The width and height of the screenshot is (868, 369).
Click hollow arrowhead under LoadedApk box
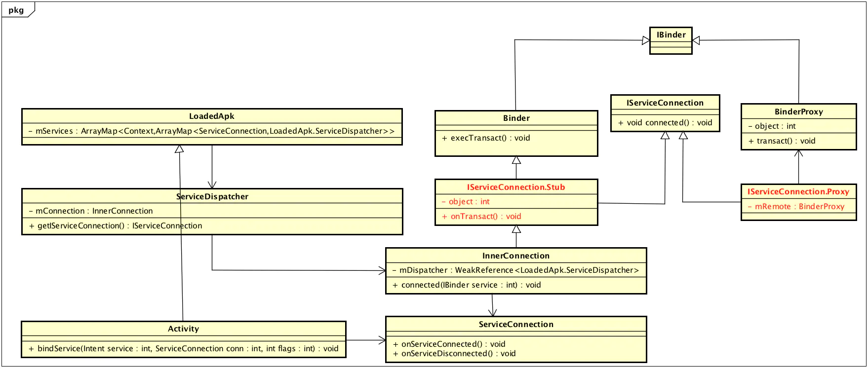click(x=179, y=148)
